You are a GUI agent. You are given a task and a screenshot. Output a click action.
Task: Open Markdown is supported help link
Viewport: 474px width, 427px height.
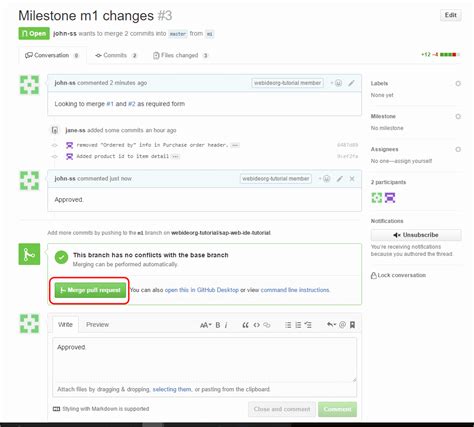click(x=101, y=409)
